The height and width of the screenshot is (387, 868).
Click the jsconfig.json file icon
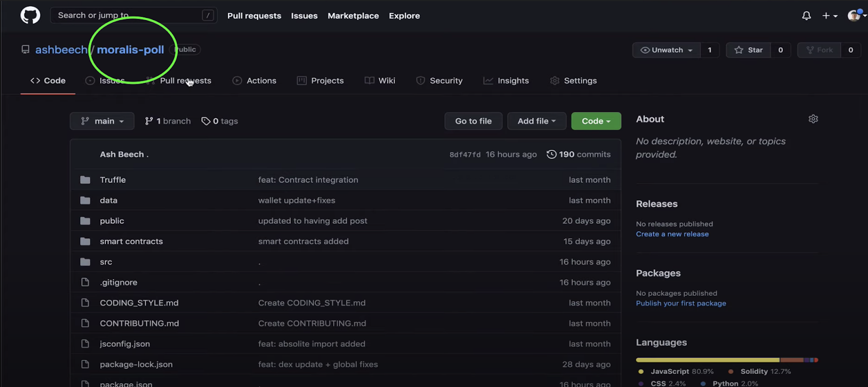[85, 344]
